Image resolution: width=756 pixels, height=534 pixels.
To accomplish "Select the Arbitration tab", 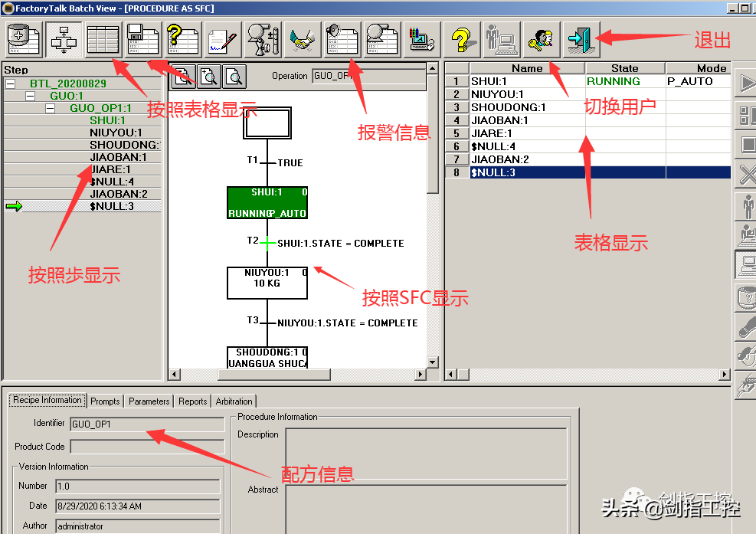I will coord(234,401).
